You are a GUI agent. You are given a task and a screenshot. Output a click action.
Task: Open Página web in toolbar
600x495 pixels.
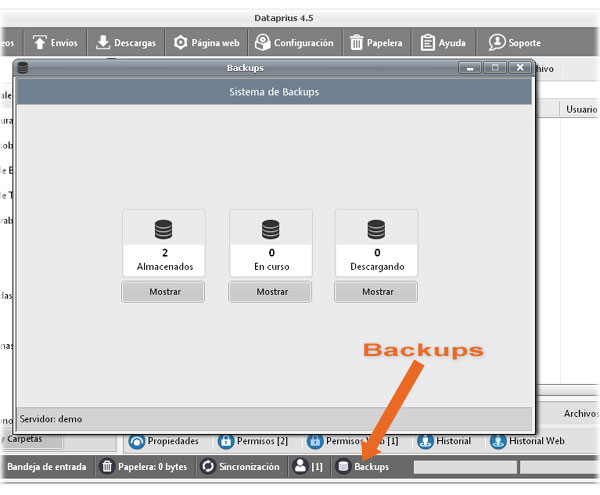point(207,42)
